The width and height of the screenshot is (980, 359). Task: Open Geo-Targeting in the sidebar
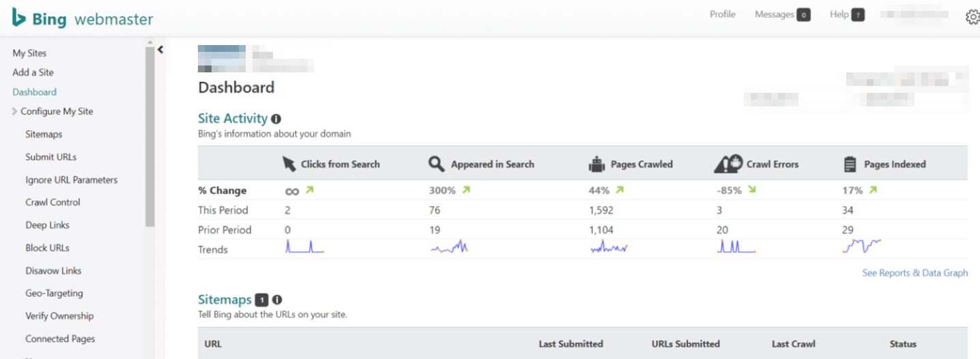(54, 293)
